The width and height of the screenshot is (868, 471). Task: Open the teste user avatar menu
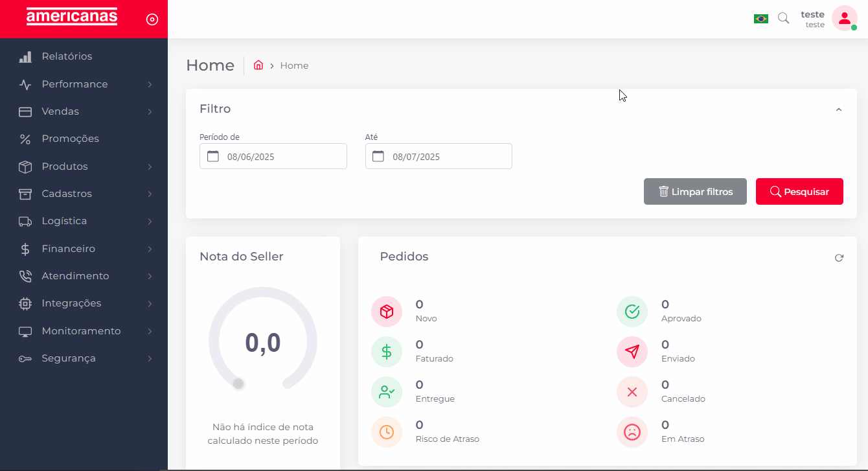844,19
